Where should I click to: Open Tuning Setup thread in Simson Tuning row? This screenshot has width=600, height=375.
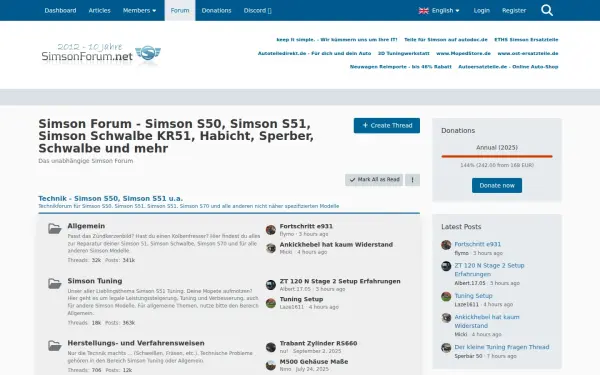pyautogui.click(x=301, y=299)
